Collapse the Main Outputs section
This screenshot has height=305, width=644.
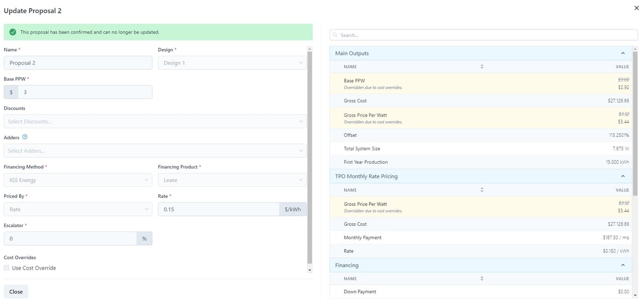pyautogui.click(x=623, y=53)
